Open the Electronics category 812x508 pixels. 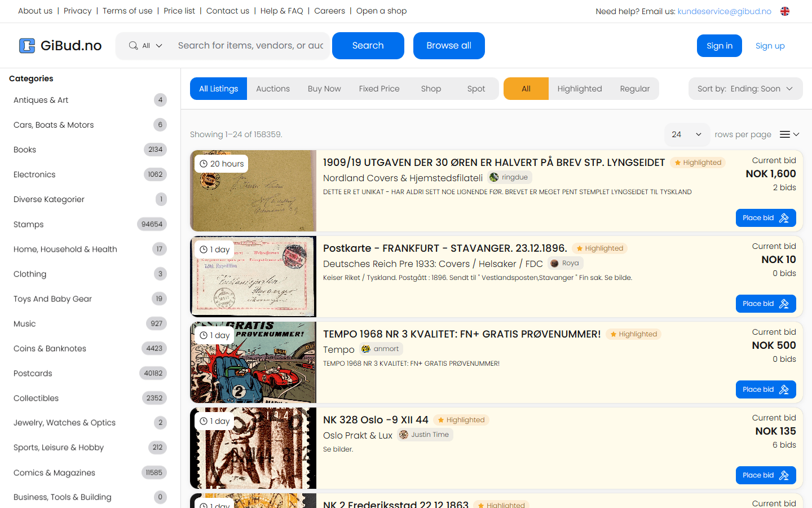[90, 174]
